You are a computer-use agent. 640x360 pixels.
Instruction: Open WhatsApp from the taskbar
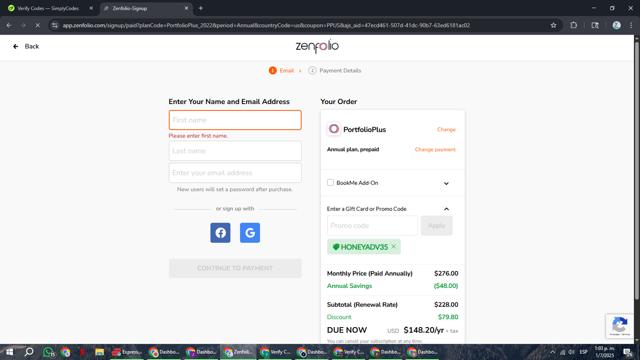49,352
